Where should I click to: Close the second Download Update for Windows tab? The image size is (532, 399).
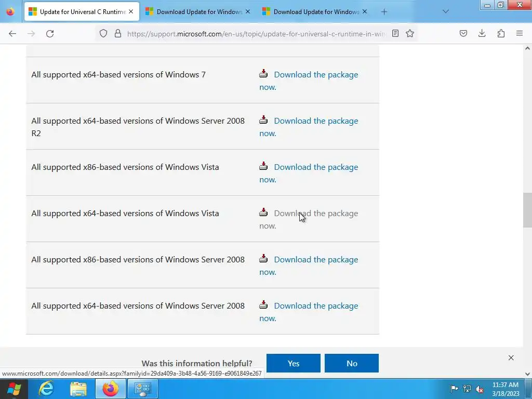point(248,11)
